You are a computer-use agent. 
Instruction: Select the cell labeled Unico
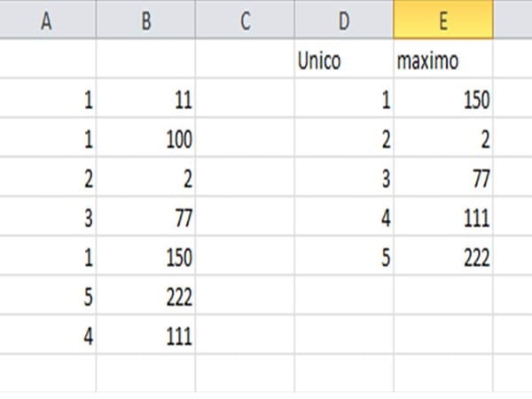click(344, 62)
